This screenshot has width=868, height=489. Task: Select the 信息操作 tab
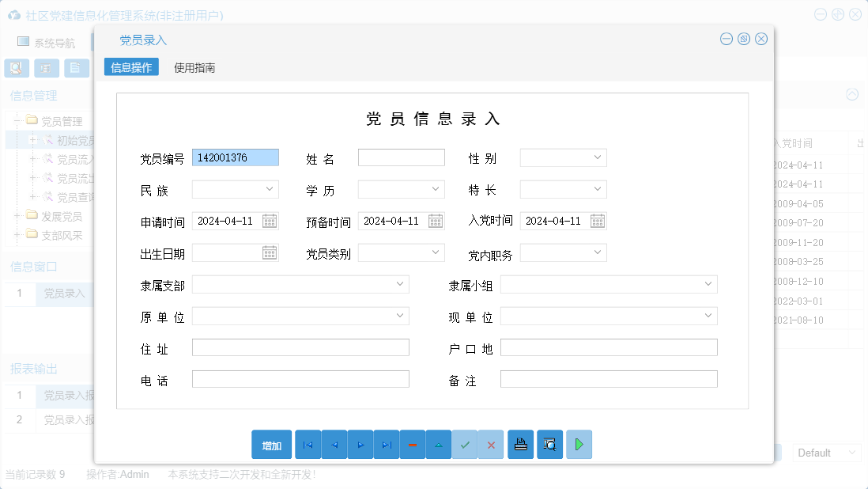click(x=130, y=66)
